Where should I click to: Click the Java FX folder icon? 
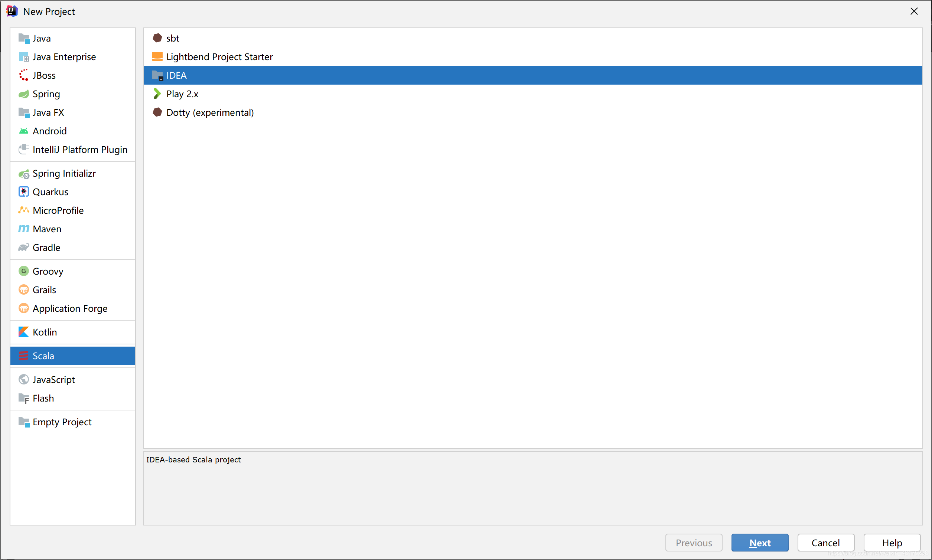coord(24,112)
